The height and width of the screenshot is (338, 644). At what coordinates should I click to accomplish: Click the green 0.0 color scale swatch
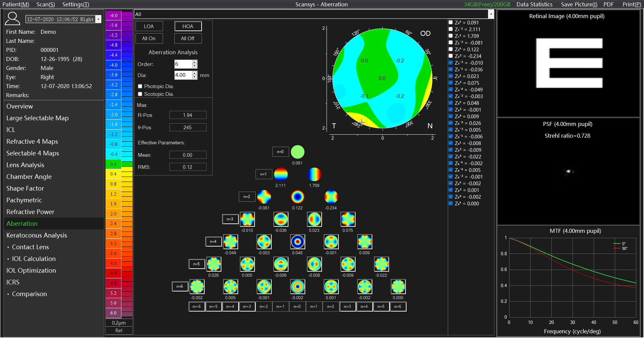[x=113, y=164]
